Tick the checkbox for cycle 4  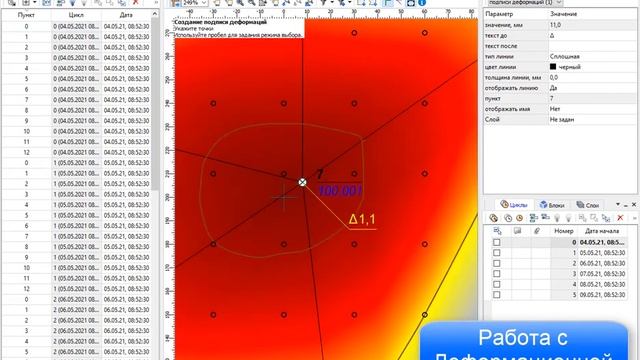[x=496, y=284]
